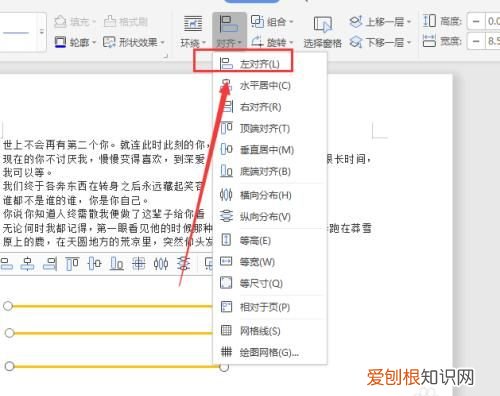Open the 填充 fill dropdown
Screen dimensions: 500x396
tap(75, 22)
